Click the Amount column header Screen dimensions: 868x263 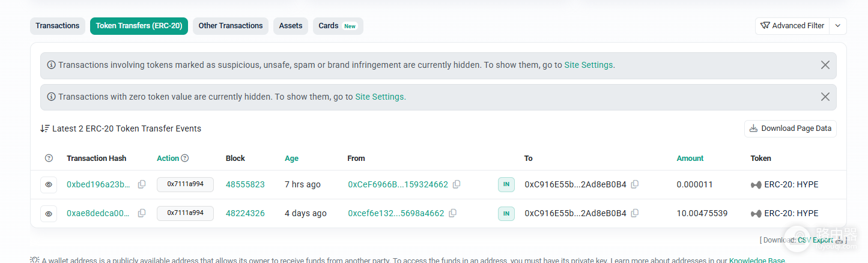point(690,159)
